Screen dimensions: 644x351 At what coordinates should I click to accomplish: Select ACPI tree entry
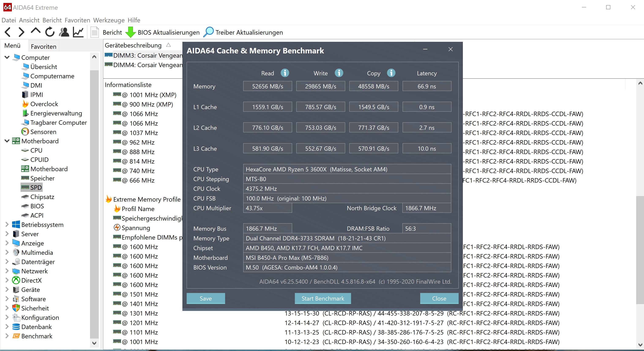pyautogui.click(x=32, y=215)
